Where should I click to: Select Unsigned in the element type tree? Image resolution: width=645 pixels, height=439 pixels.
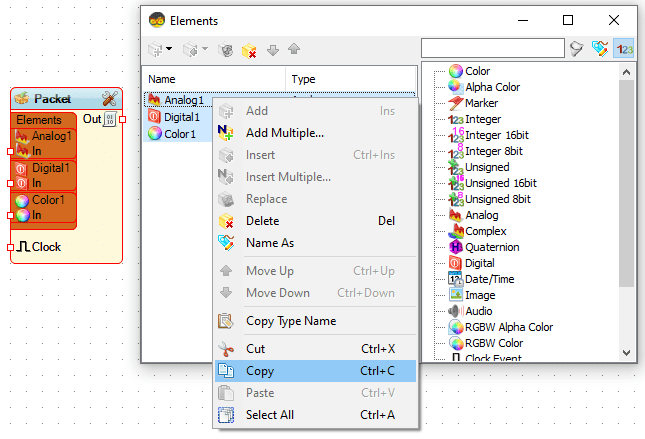479,167
